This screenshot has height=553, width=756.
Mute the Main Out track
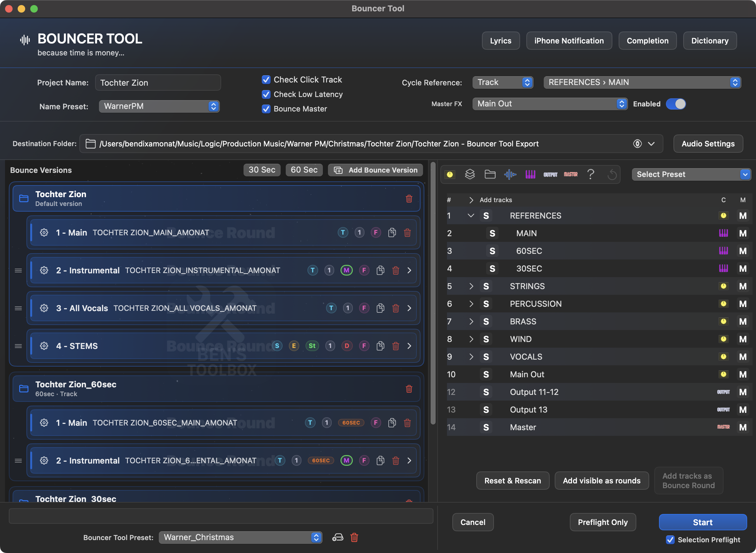coord(742,374)
